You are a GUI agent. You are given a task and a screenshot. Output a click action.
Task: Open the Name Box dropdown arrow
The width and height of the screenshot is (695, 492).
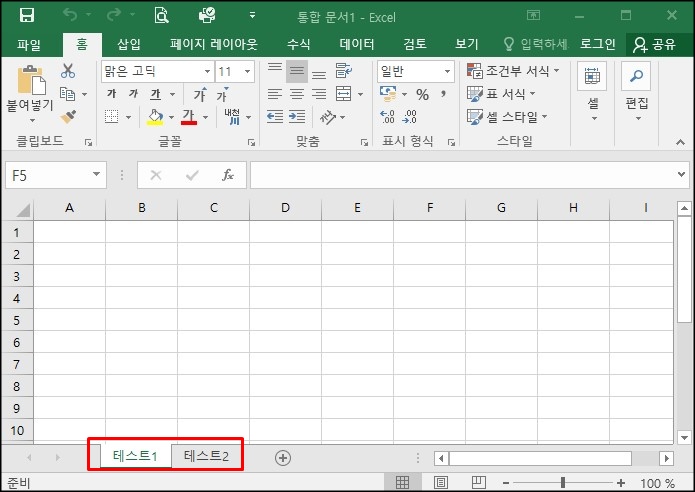[96, 175]
